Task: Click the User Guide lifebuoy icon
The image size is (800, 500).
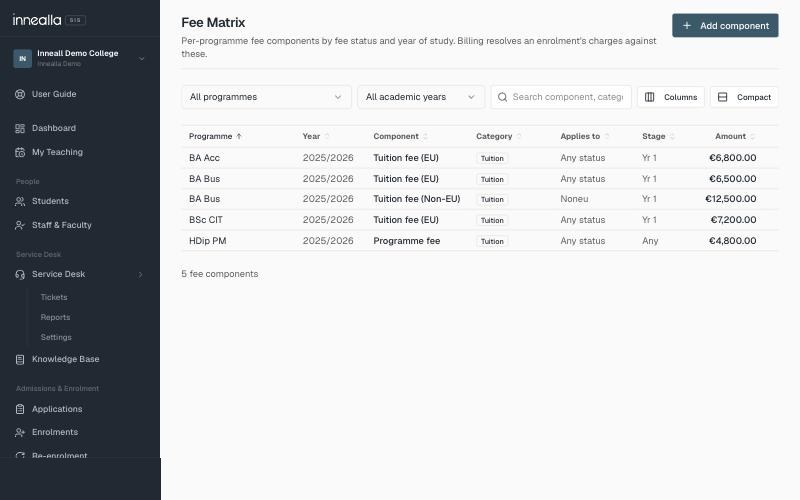Action: pos(20,94)
